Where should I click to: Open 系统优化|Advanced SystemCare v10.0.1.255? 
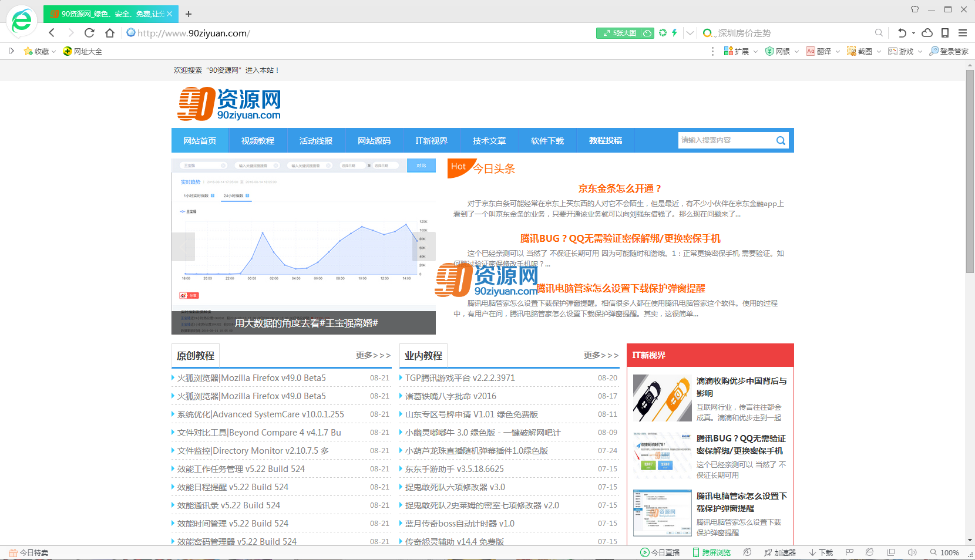click(x=261, y=414)
